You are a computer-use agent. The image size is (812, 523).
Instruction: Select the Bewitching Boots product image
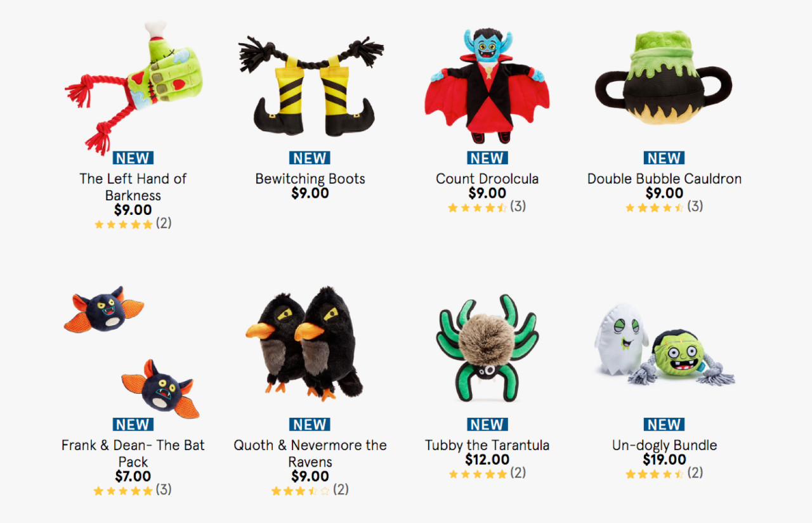pos(310,87)
